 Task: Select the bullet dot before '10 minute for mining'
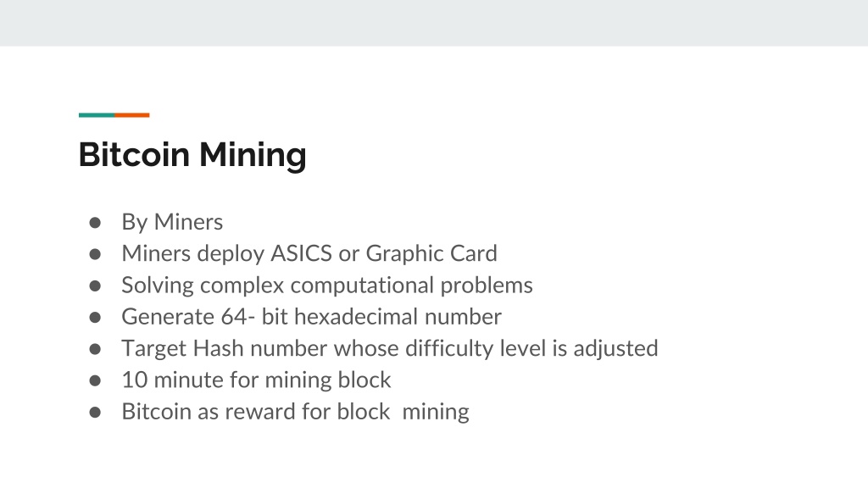95,380
